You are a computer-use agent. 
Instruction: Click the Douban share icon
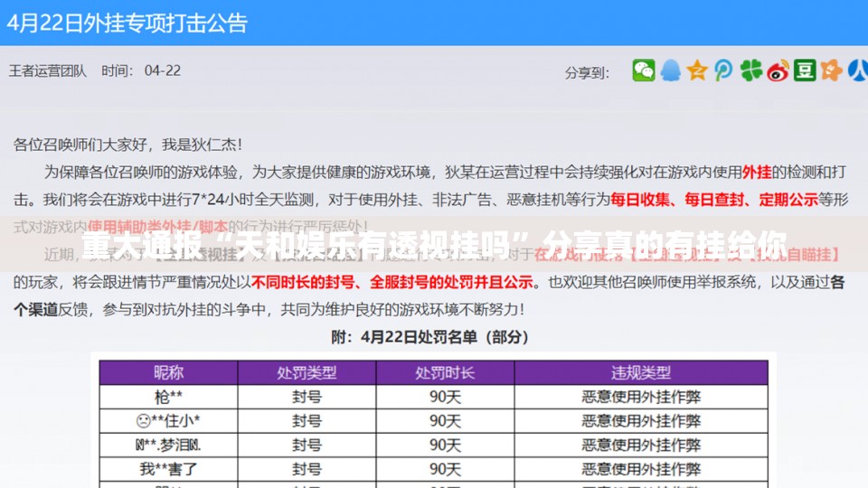tap(805, 70)
